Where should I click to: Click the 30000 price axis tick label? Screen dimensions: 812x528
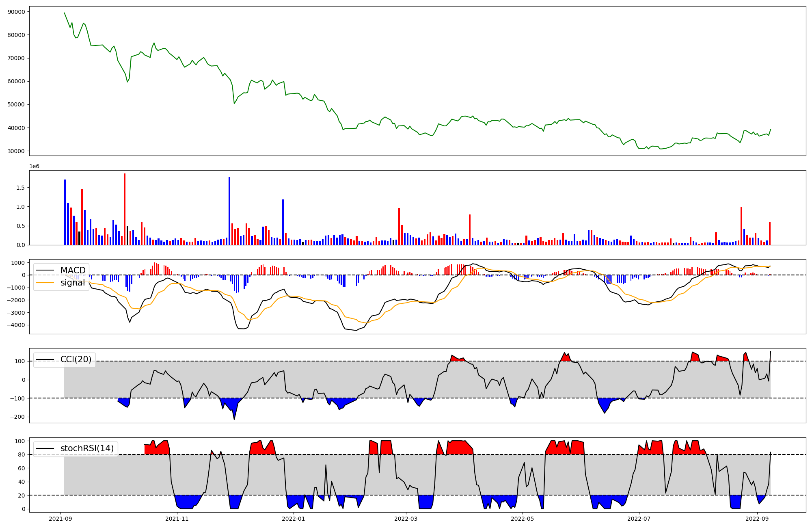[16, 151]
